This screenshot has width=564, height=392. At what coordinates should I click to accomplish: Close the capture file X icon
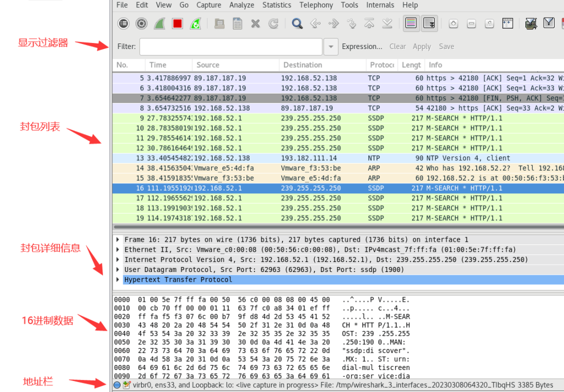point(256,24)
